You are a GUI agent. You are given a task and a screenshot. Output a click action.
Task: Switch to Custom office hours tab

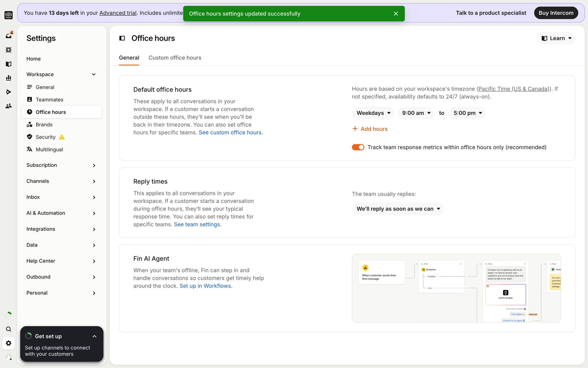pyautogui.click(x=175, y=58)
